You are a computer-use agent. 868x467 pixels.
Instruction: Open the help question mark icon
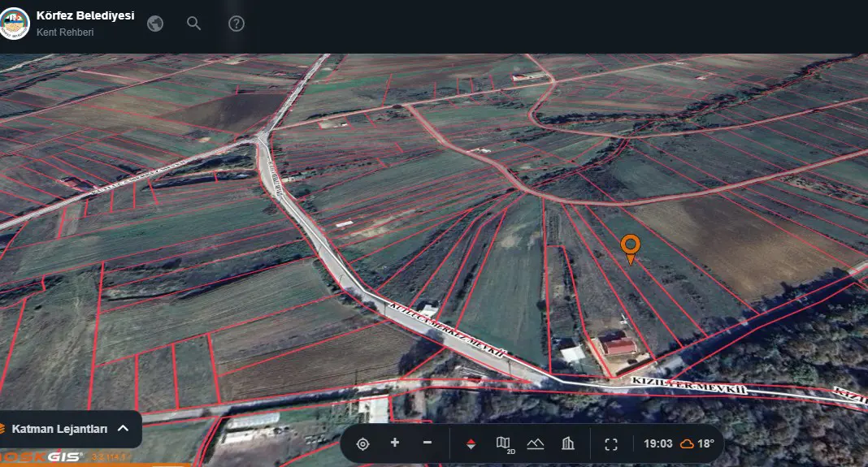point(237,24)
